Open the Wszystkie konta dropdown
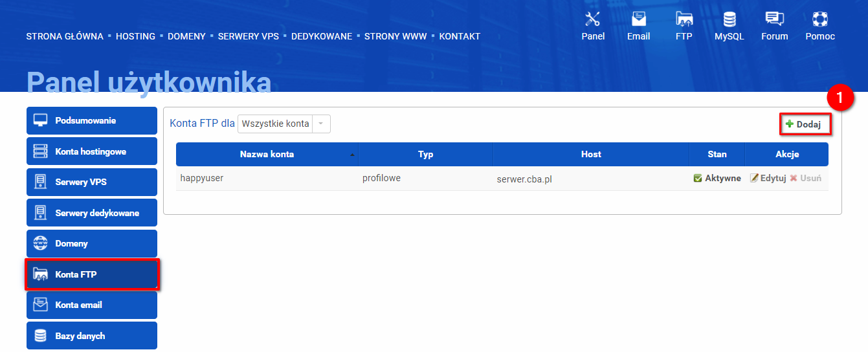This screenshot has width=868, height=352. [x=284, y=124]
